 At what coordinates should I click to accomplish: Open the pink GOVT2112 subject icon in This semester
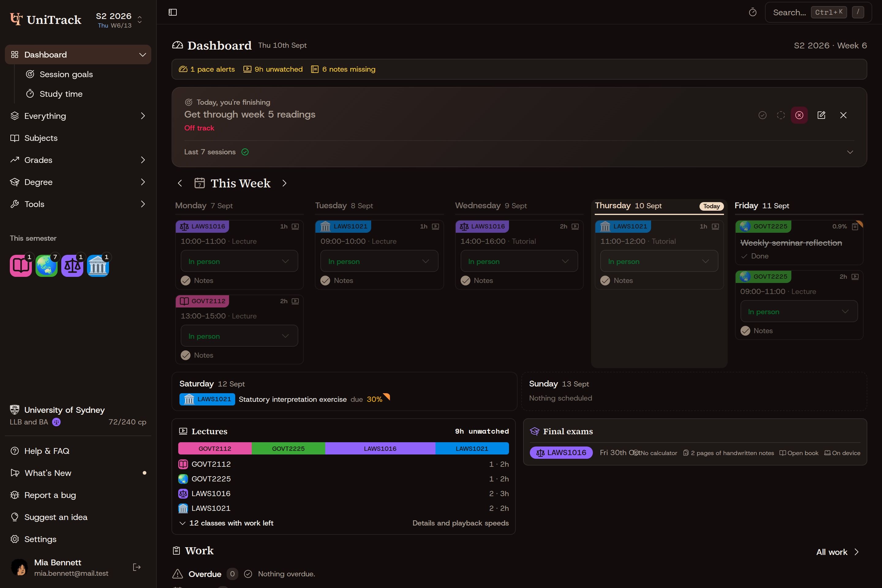21,266
